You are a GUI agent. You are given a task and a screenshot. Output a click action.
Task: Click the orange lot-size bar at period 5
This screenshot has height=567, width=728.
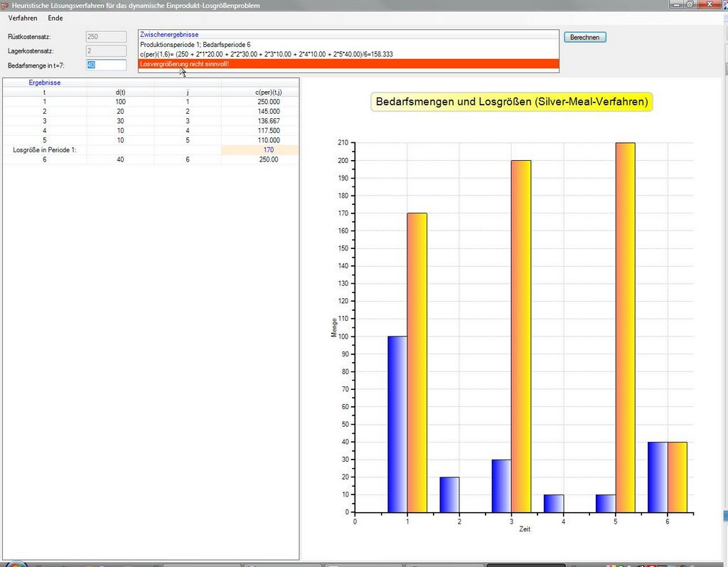coord(625,327)
